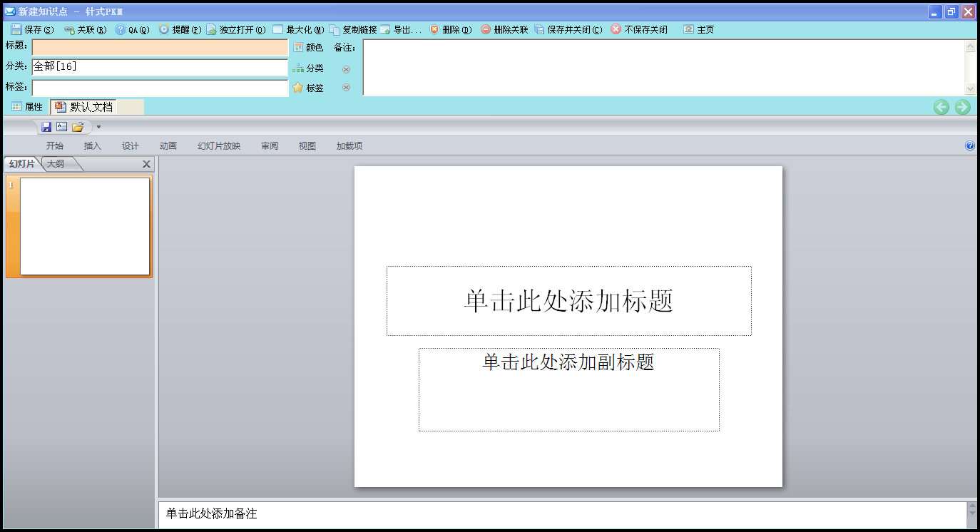Clear the 分类 category with its x button
Screen dimensions: 980x532
pyautogui.click(x=346, y=69)
